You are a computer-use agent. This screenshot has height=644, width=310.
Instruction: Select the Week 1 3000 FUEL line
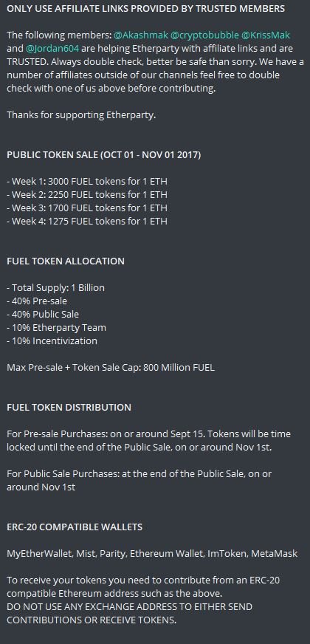point(87,181)
